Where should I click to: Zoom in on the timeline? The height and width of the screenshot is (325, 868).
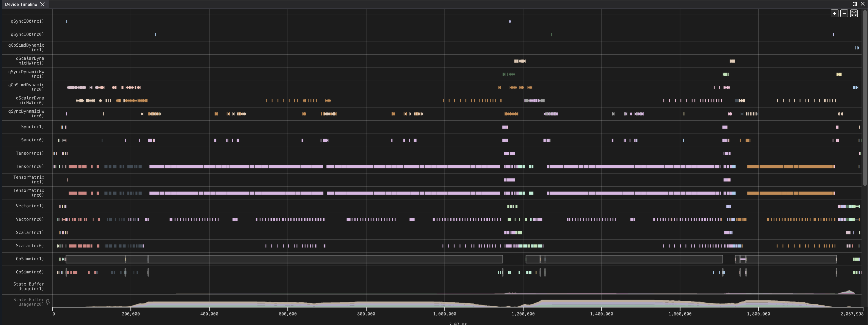834,13
